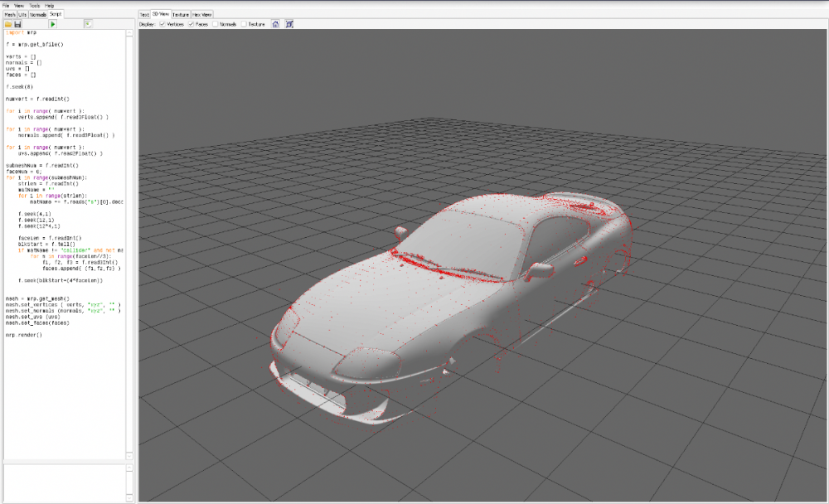Click inside the empty output console pane
Image resolution: width=829 pixels, height=504 pixels.
click(65, 482)
